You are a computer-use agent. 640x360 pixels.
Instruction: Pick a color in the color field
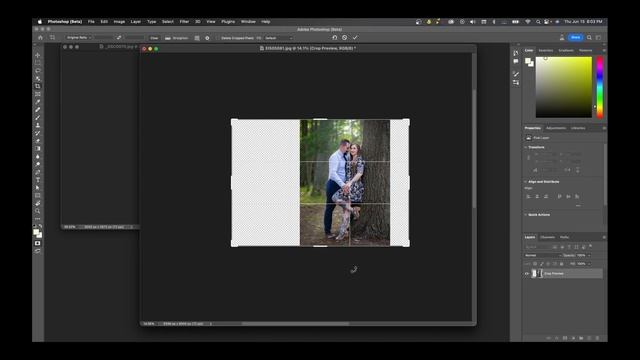click(564, 87)
